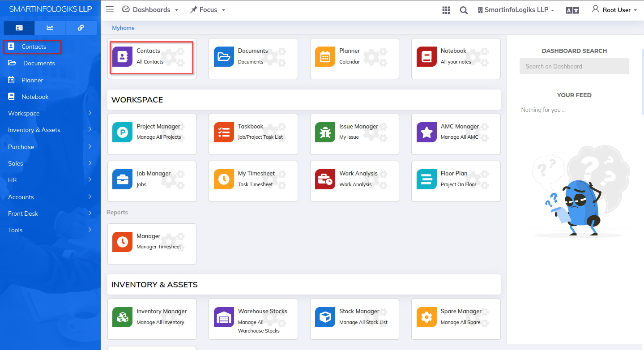Click the language translate icon

coord(572,10)
